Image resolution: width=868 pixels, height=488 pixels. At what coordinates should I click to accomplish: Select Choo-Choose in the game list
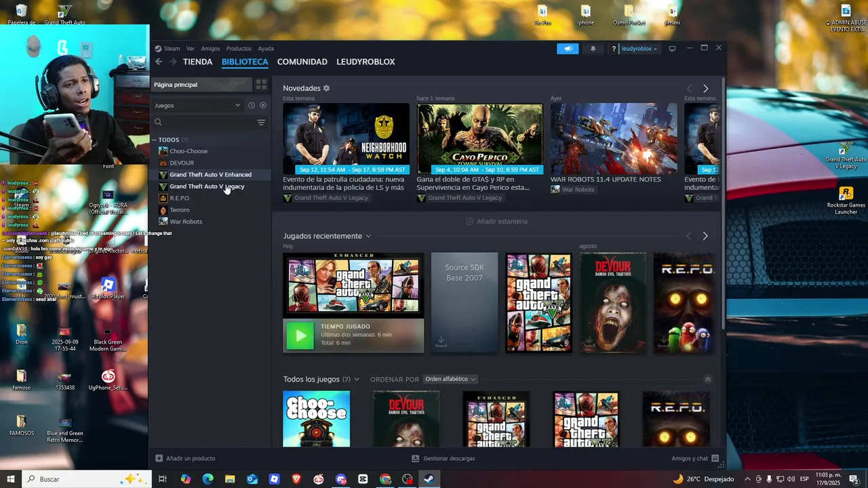coord(189,151)
